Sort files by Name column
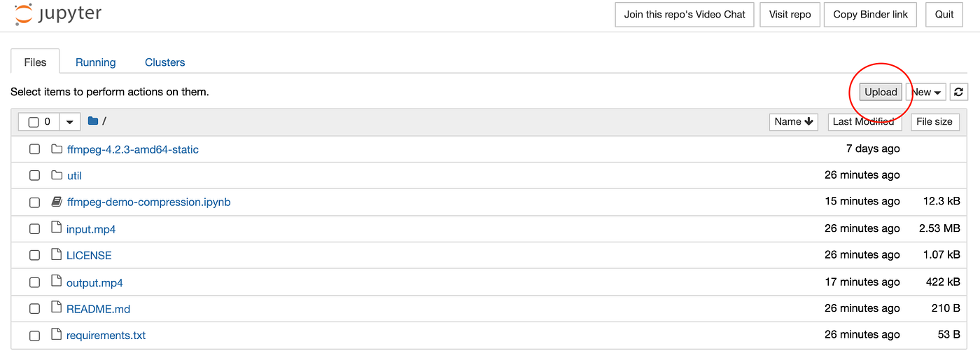The height and width of the screenshot is (358, 980). (794, 122)
